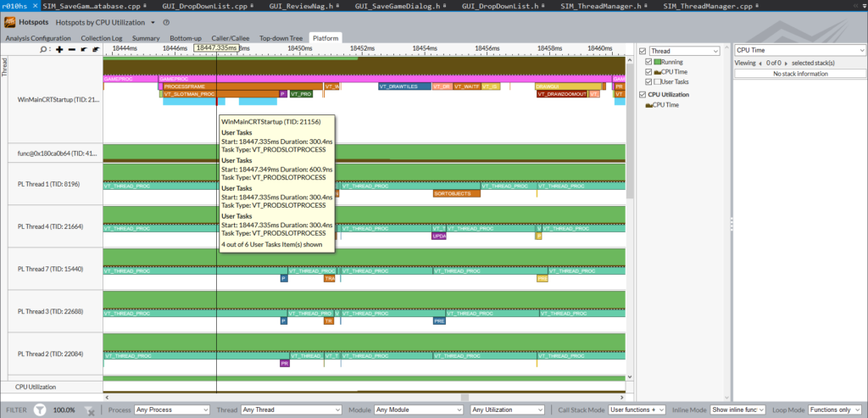Toggle the User Tasks checkbox
Viewport: 868px width, 418px height.
pyautogui.click(x=648, y=82)
